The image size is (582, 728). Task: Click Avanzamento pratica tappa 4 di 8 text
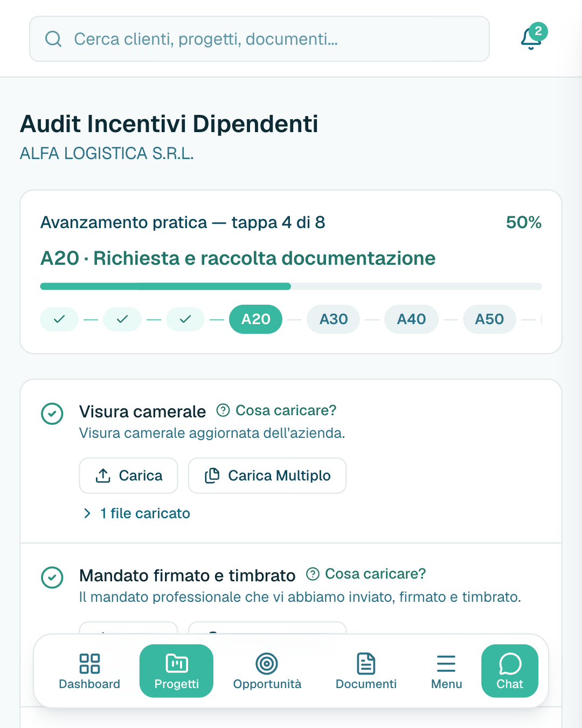(183, 222)
